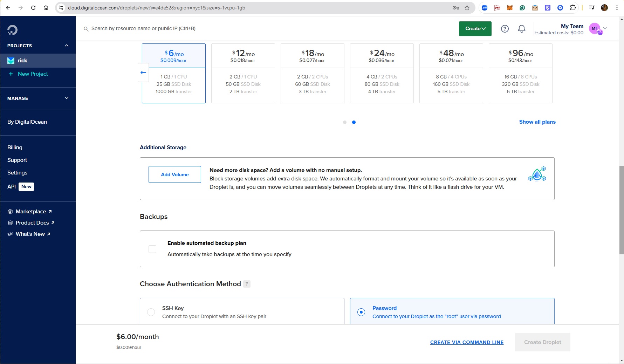Viewport: 624px width, 364px height.
Task: Open API in the sidebar
Action: [12, 187]
